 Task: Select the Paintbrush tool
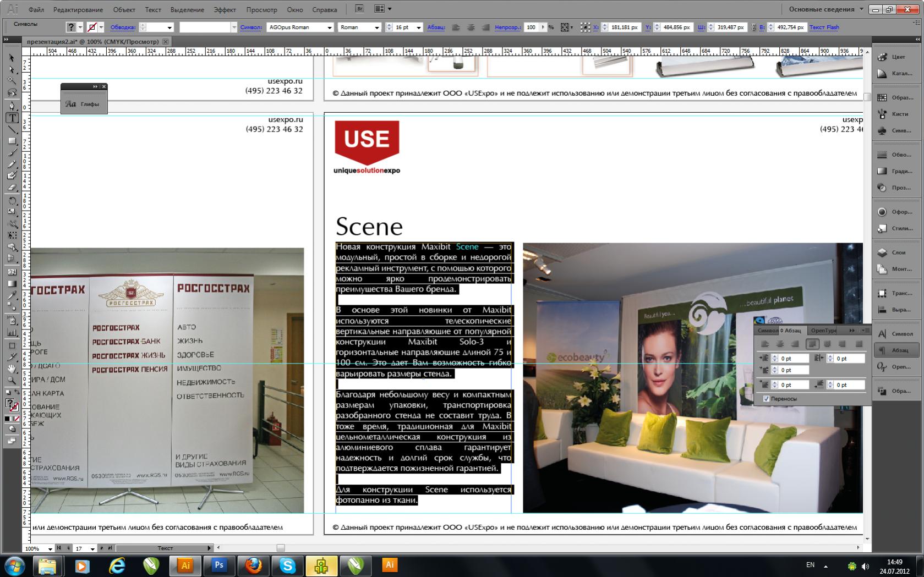12,152
